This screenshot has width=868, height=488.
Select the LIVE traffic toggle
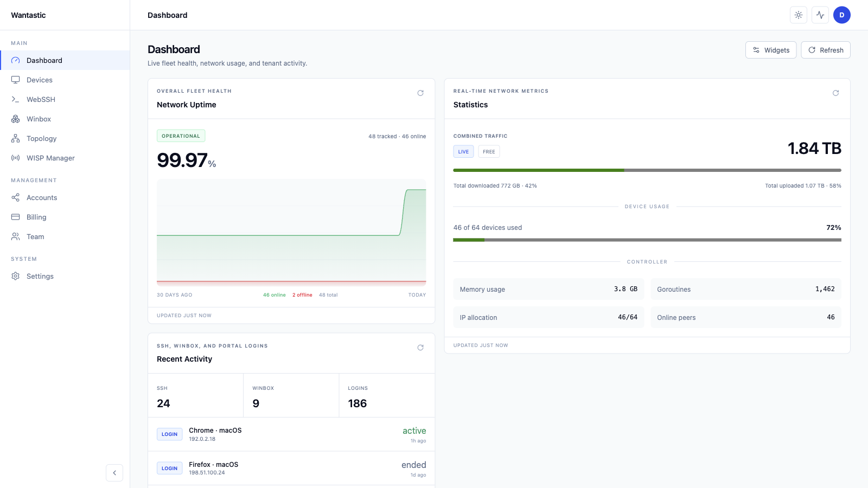point(463,151)
